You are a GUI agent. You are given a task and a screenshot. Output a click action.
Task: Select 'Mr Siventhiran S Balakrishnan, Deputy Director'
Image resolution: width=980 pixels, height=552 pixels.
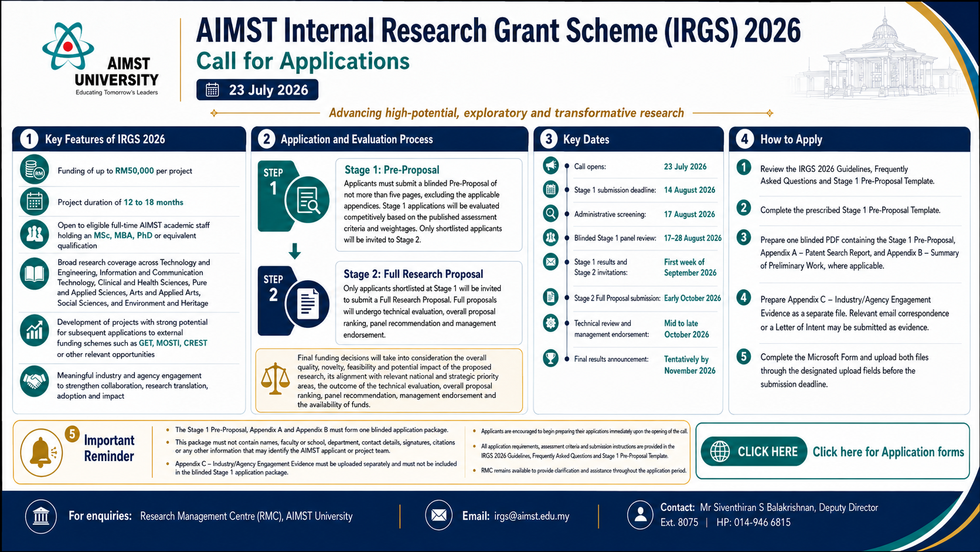[789, 507]
